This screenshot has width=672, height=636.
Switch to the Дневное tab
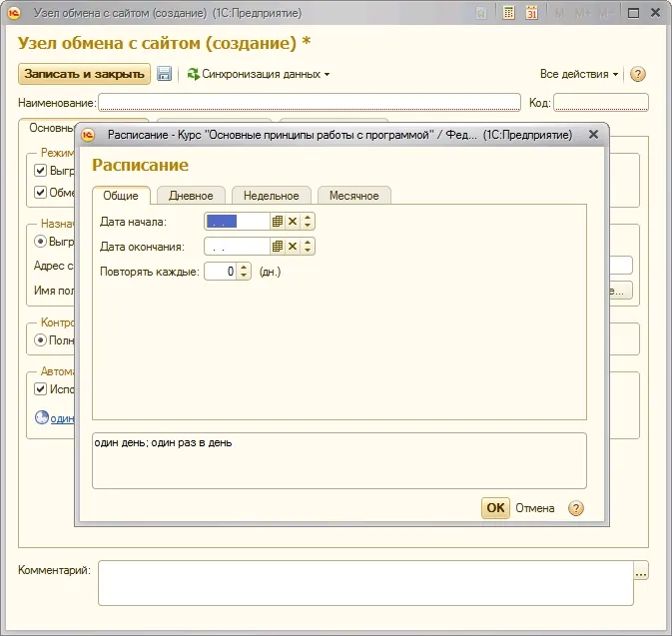[191, 196]
